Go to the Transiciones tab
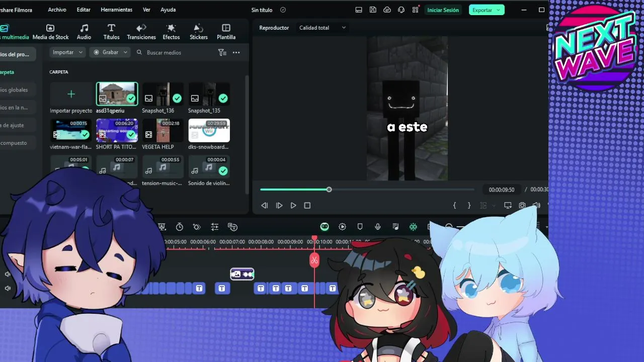The image size is (644, 362). point(141,32)
